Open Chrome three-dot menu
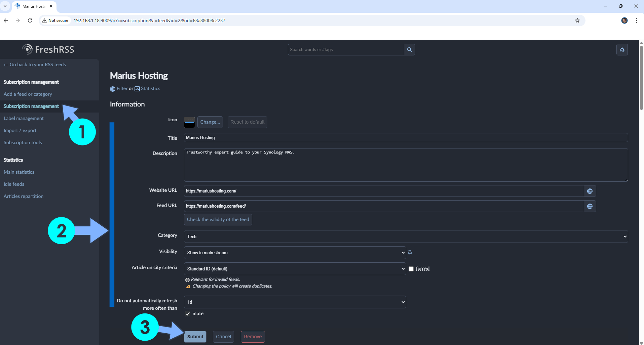The width and height of the screenshot is (644, 345). click(x=637, y=20)
